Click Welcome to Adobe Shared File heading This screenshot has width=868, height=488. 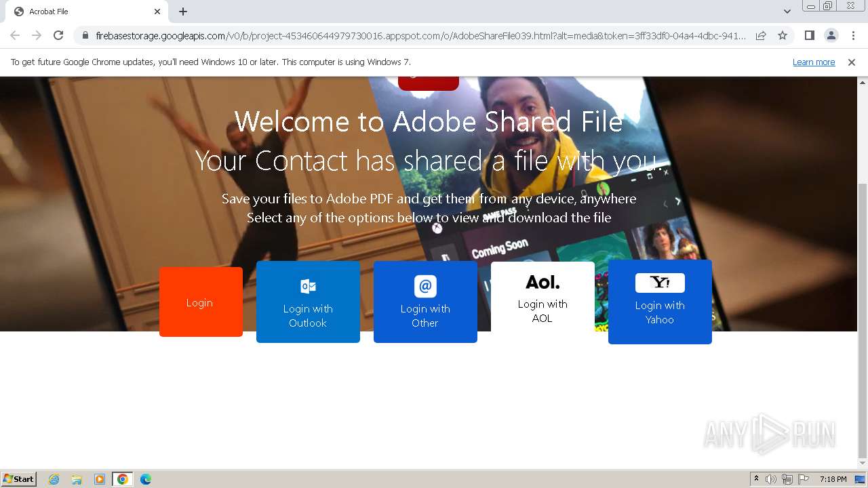coord(429,122)
